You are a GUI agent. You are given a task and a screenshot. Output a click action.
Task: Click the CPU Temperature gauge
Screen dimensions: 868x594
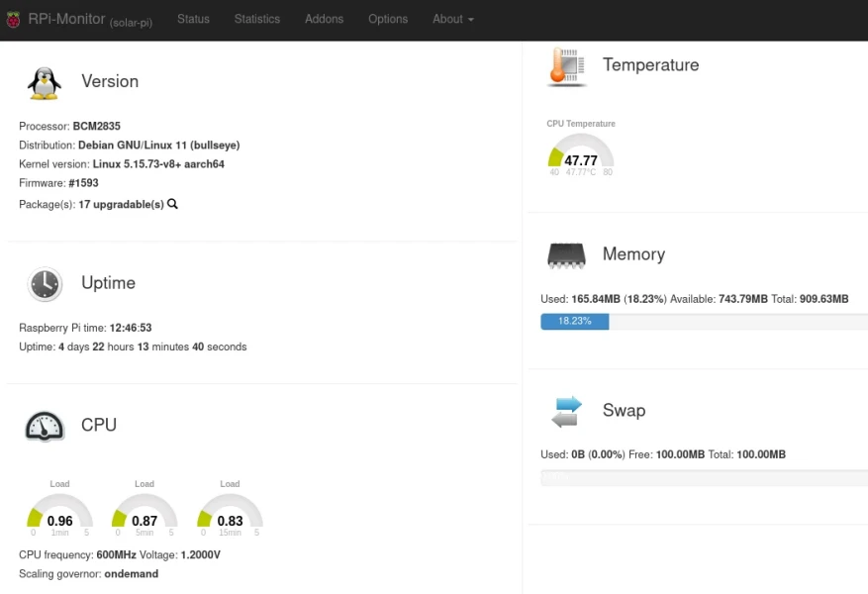(581, 155)
